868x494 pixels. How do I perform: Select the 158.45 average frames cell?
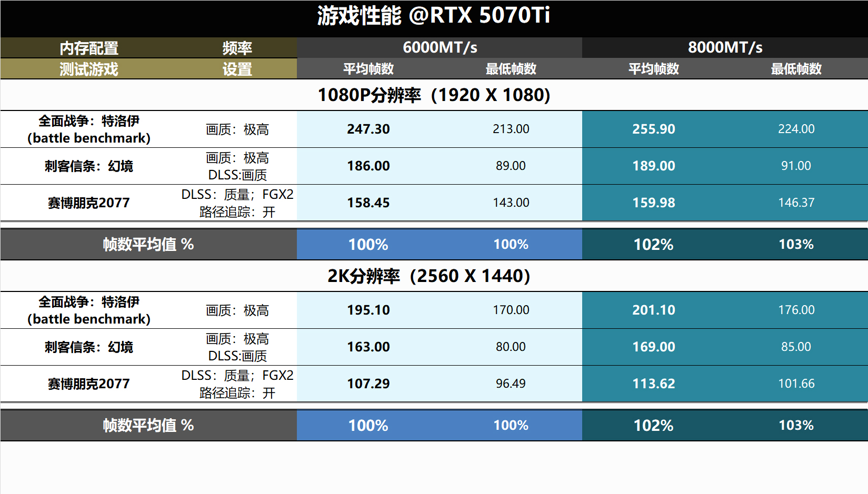click(368, 203)
